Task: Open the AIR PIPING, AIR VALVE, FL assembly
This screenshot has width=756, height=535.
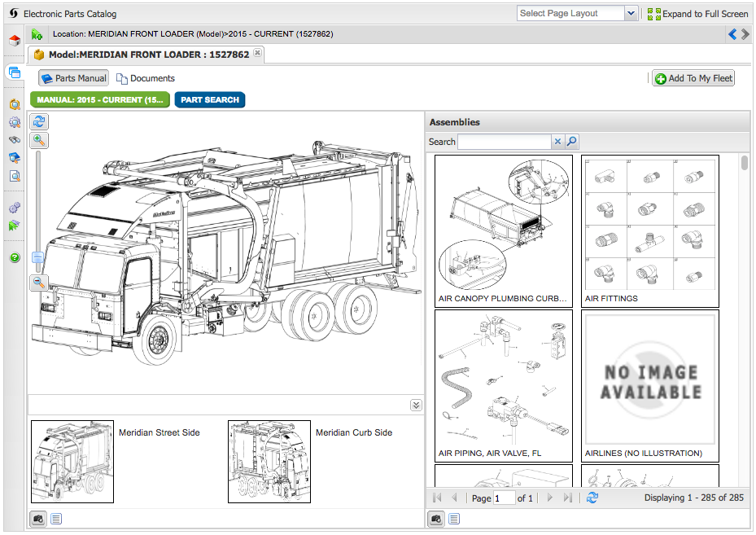Action: (504, 386)
